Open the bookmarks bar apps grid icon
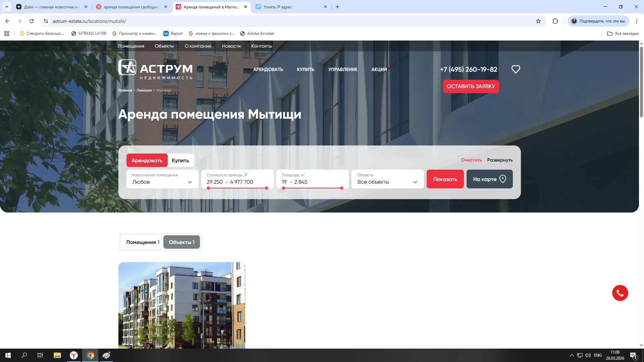 tap(7, 34)
